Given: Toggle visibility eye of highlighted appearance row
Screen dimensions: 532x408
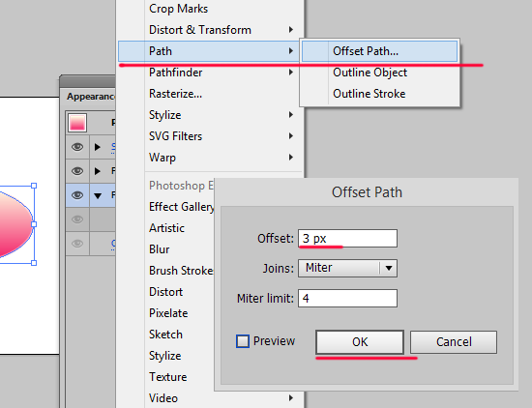Looking at the screenshot, I should click(x=77, y=195).
